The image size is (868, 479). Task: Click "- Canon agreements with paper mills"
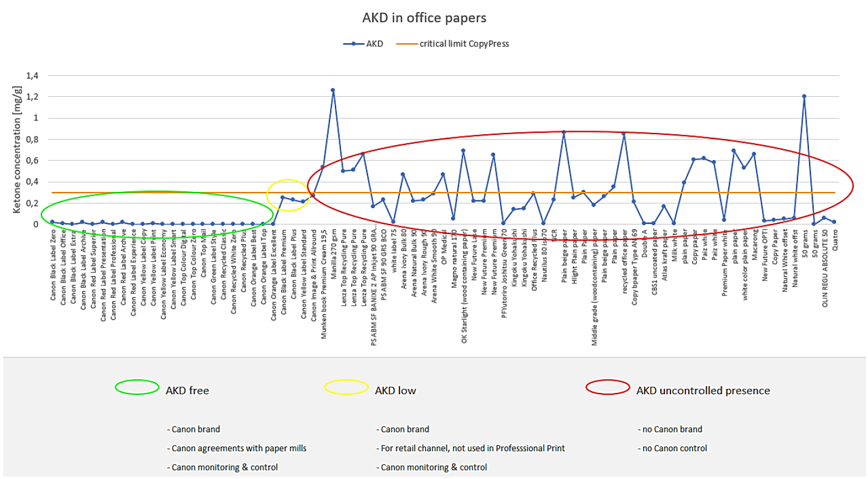[x=237, y=448]
